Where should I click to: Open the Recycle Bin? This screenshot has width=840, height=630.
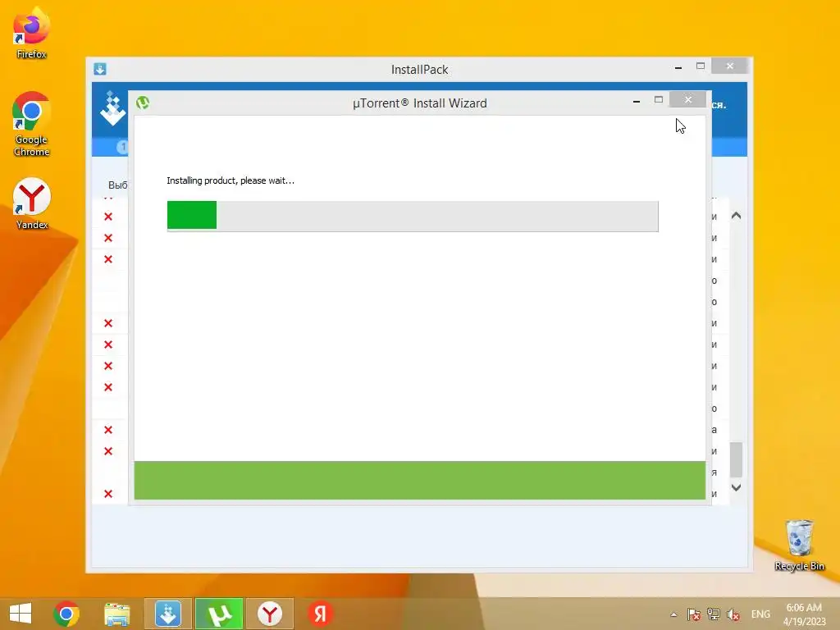(799, 546)
